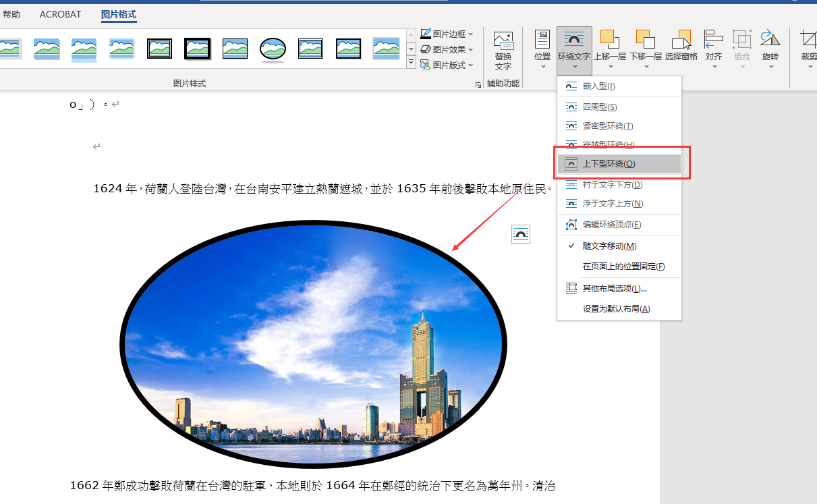Switch to the ACROBAT tab
The height and width of the screenshot is (504, 817).
(60, 13)
